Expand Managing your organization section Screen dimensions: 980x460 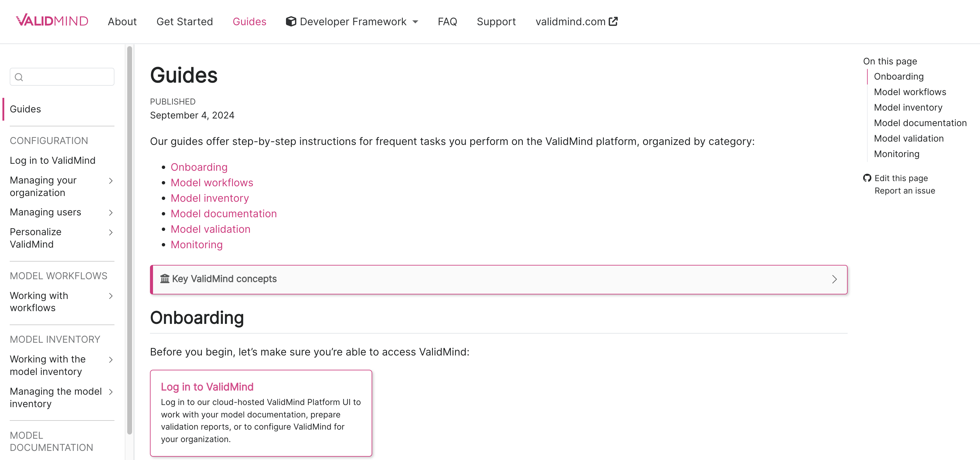[x=111, y=181]
